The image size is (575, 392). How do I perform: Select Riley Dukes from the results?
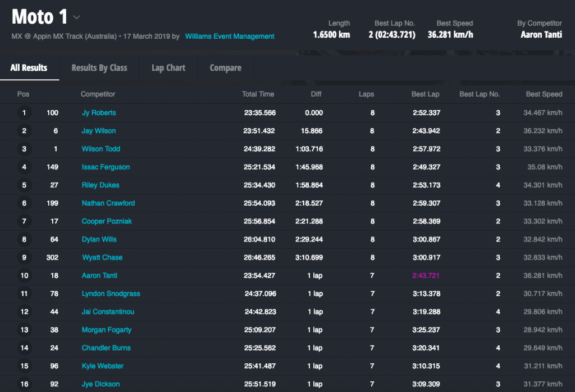click(x=101, y=185)
